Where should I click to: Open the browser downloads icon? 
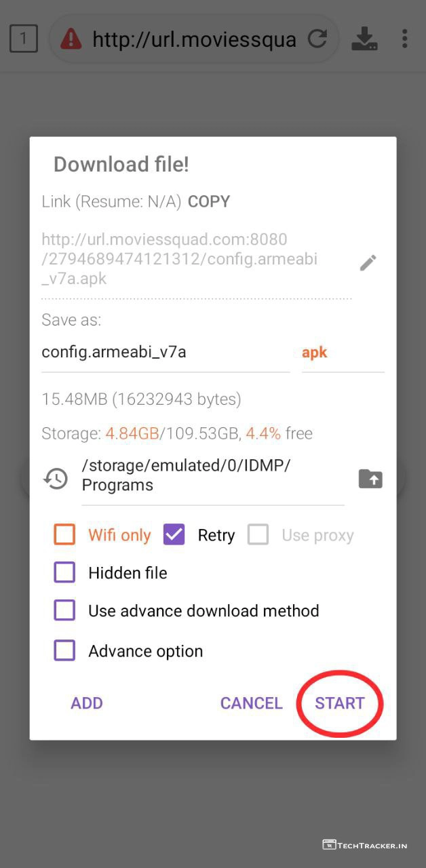tap(364, 39)
